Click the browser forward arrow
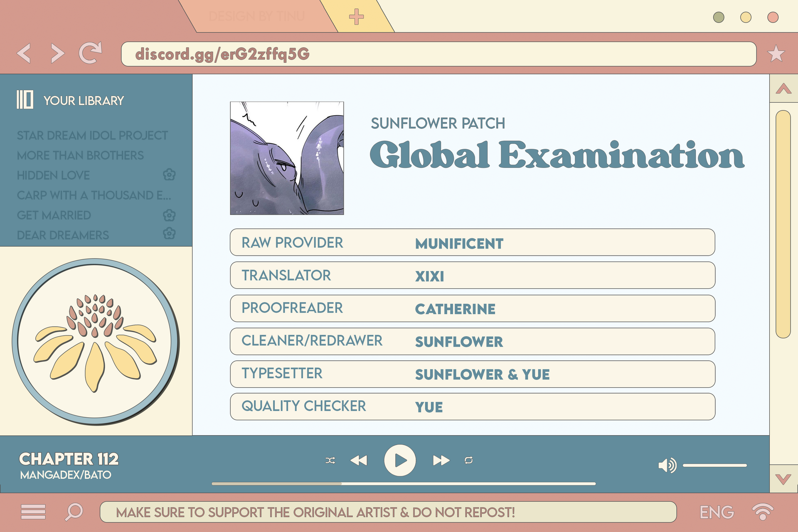The width and height of the screenshot is (798, 532). (57, 54)
